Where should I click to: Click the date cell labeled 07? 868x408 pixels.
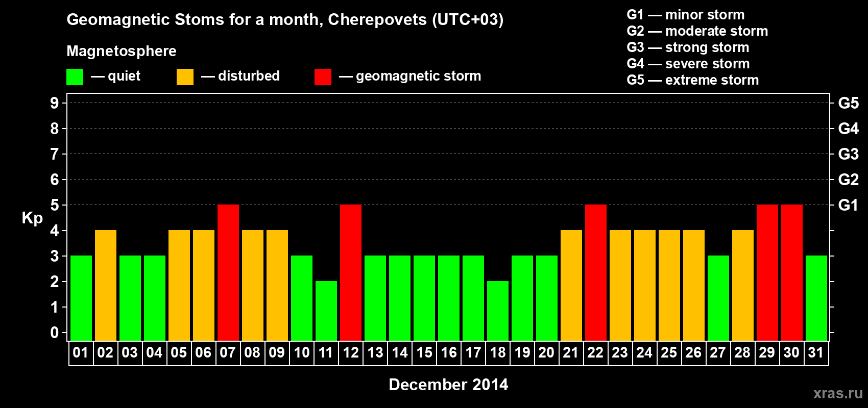click(x=228, y=353)
